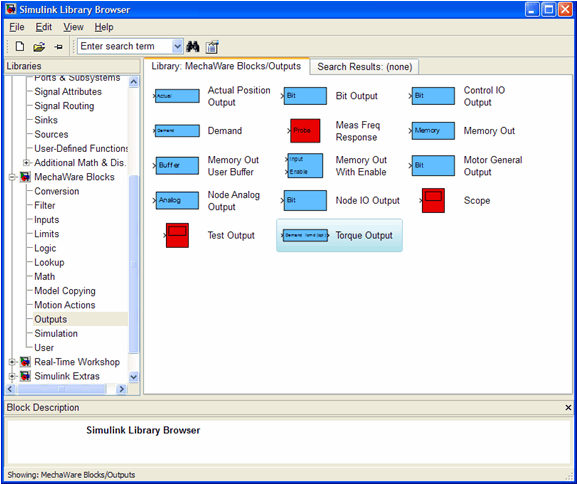
Task: Select the Actual Position Output block icon
Action: [x=177, y=96]
